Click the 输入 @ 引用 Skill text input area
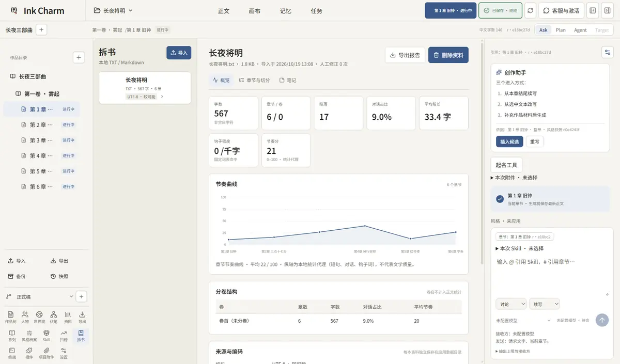Viewport: 620px width, 364px height. 551,275
